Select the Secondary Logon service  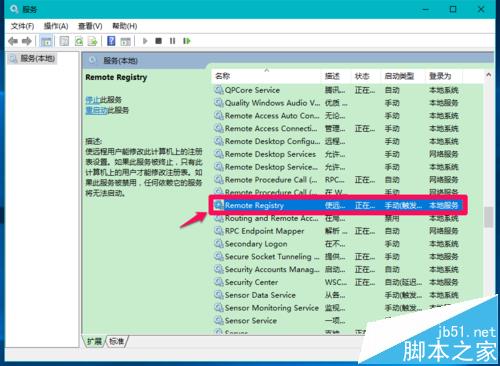(337, 244)
